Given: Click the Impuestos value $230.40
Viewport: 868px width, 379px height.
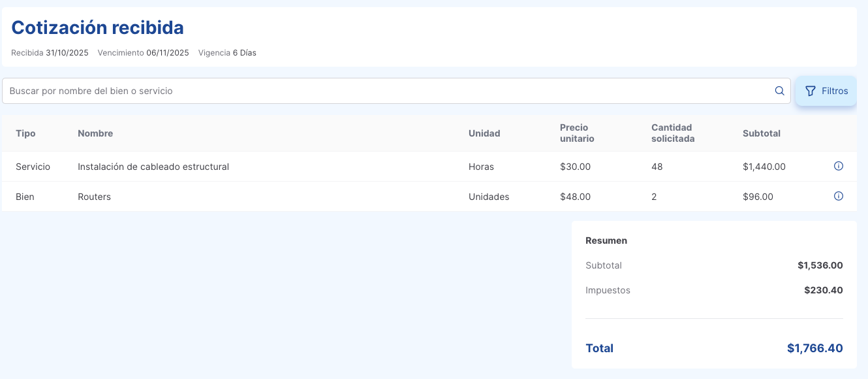Looking at the screenshot, I should coord(823,290).
